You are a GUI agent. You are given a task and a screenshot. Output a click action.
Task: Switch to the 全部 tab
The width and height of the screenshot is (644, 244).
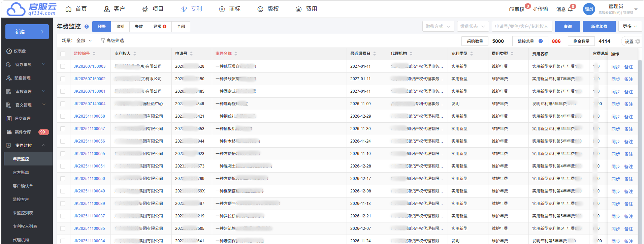click(x=181, y=27)
